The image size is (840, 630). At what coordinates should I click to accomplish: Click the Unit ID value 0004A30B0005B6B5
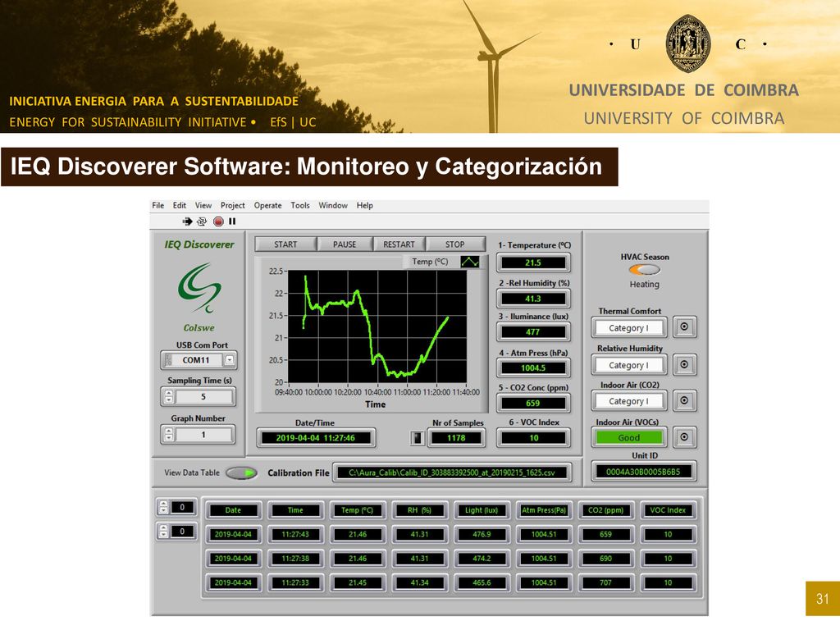click(x=643, y=472)
